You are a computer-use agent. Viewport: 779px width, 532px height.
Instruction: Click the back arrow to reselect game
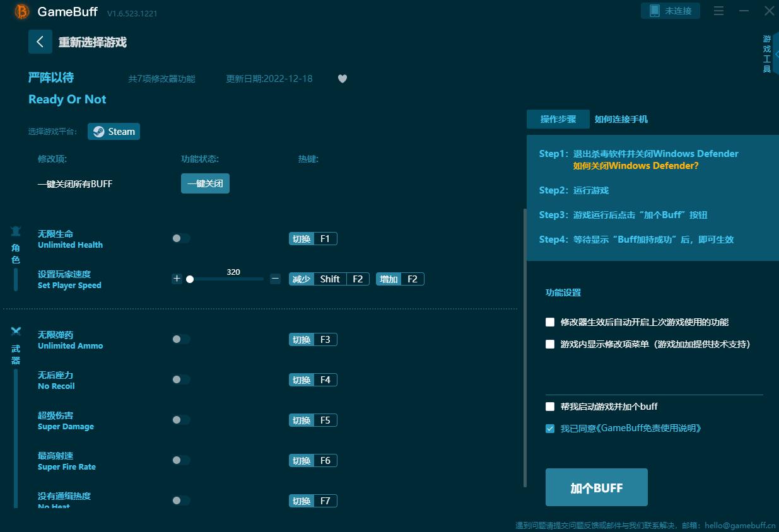[40, 42]
